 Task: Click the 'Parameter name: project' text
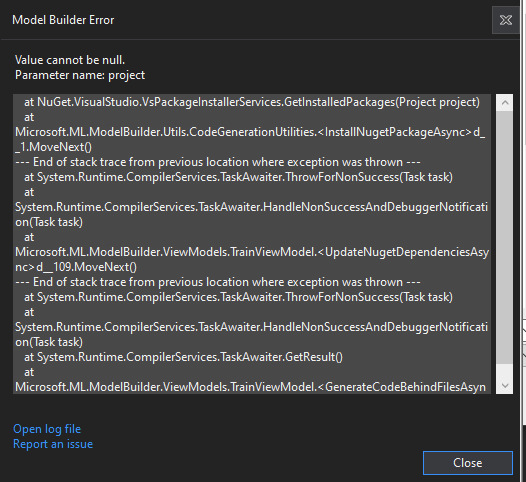click(80, 75)
